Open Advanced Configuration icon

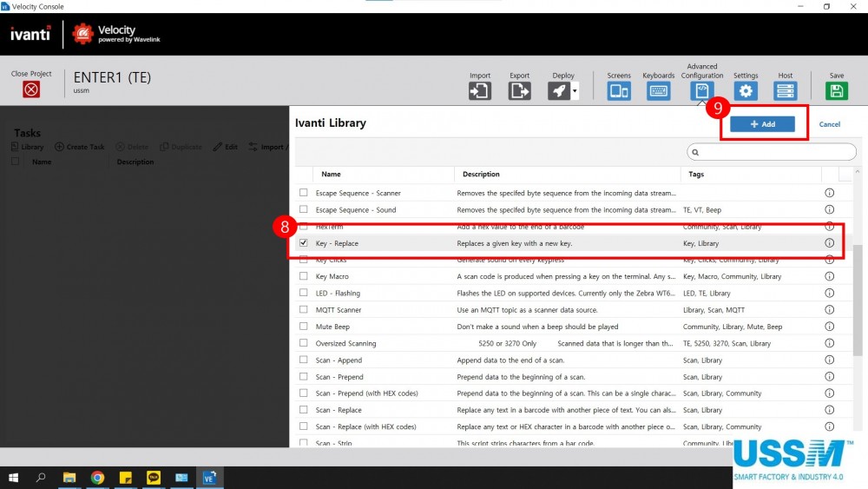[702, 91]
